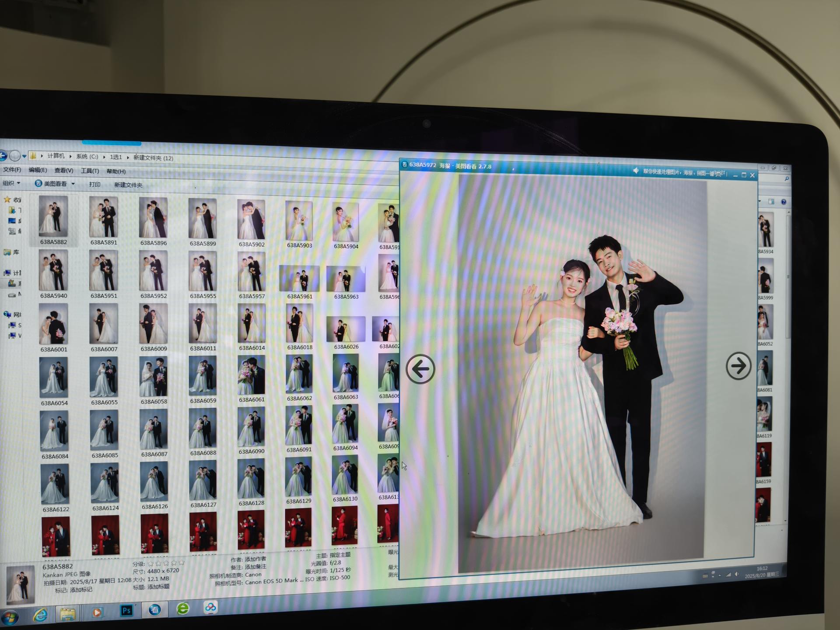Click 计算机 in the address breadcrumb
840x630 pixels.
56,156
